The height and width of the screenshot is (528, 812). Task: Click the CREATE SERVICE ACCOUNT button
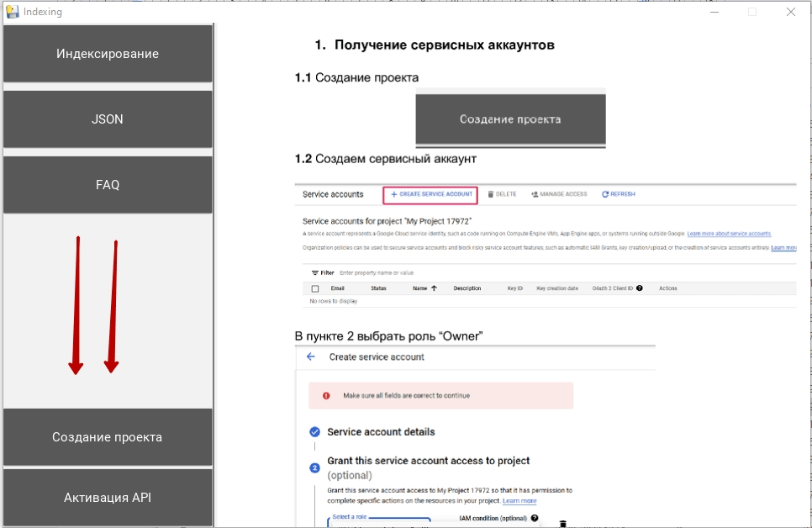431,194
